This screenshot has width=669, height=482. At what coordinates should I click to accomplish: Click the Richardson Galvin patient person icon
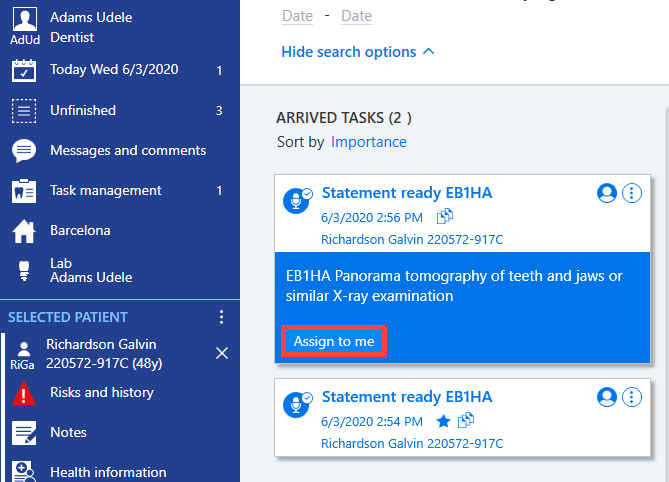[x=24, y=349]
